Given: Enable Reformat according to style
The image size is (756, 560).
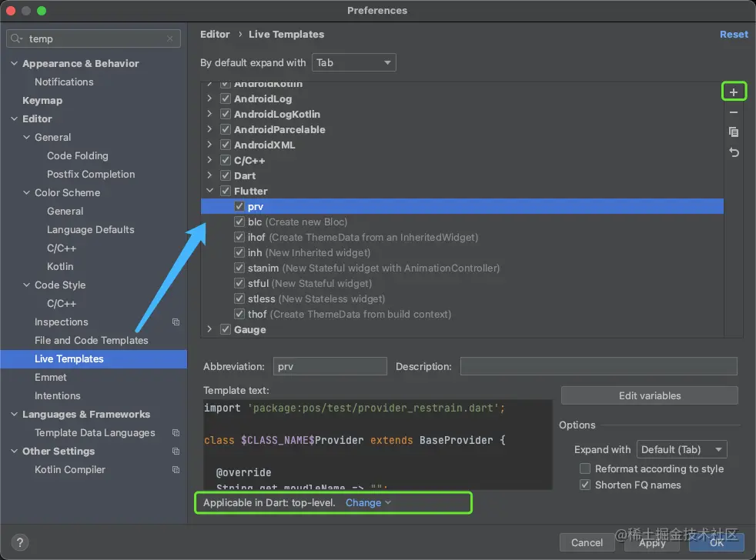Looking at the screenshot, I should coord(585,468).
